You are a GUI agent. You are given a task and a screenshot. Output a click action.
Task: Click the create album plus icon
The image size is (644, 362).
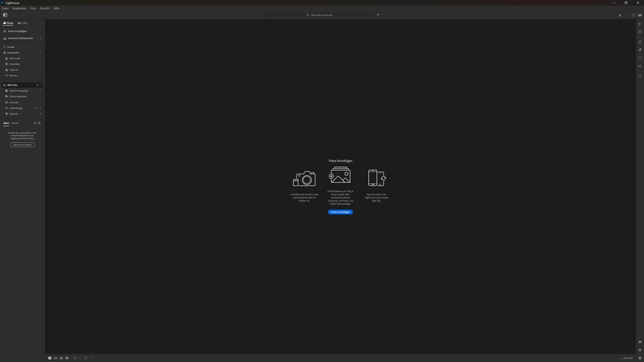[35, 123]
